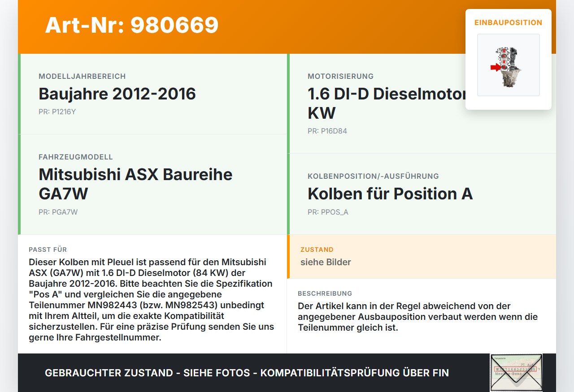Viewport: 574px width, 392px height.
Task: Click the siehe Bilder condition text
Action: (x=326, y=262)
